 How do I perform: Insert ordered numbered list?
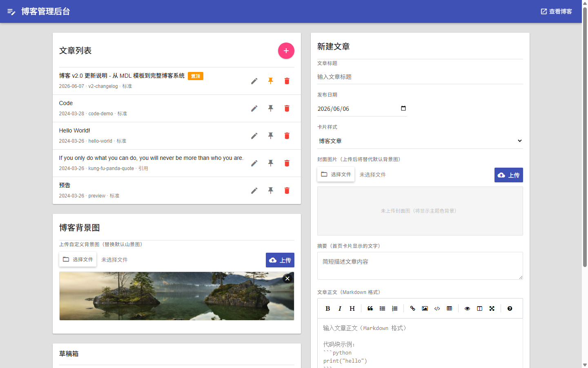coord(394,309)
